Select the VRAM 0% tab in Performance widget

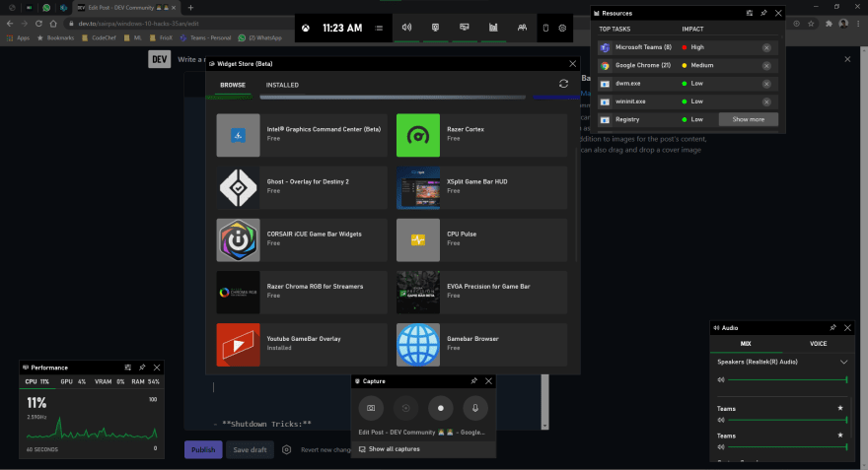click(109, 382)
